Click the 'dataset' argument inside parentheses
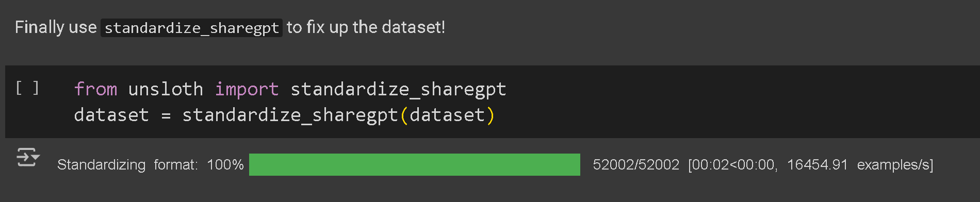Viewport: 980px width, 202px height. [447, 114]
